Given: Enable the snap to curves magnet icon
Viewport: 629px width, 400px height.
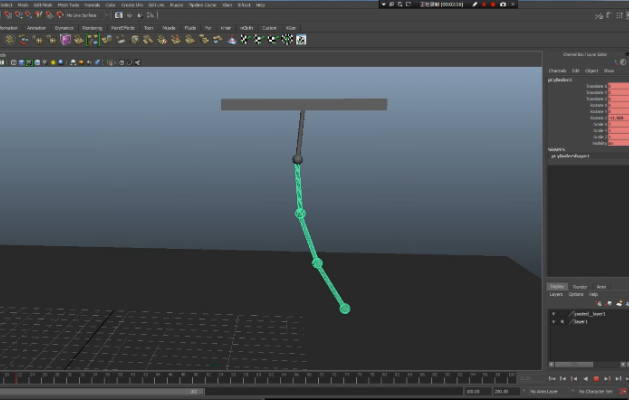Looking at the screenshot, I should click(18, 15).
